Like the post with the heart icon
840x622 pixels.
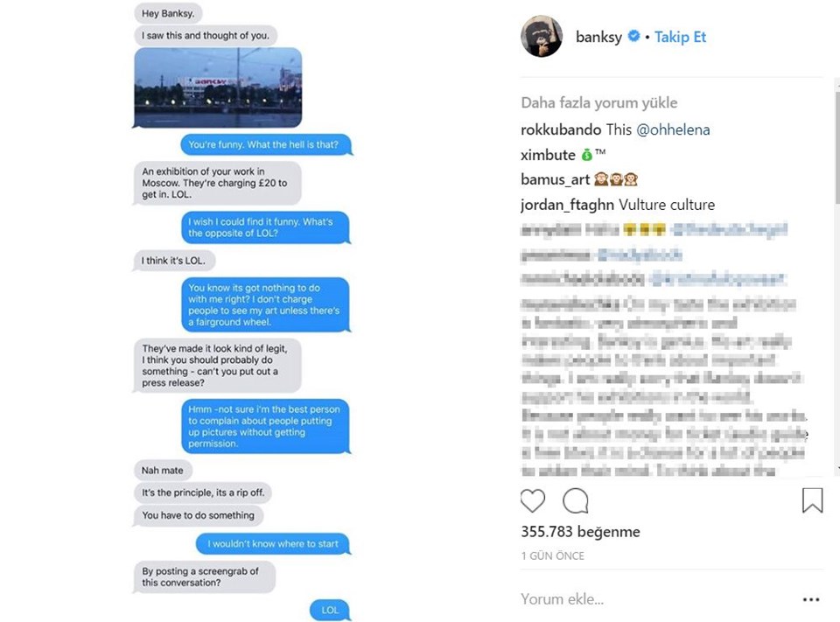point(533,500)
